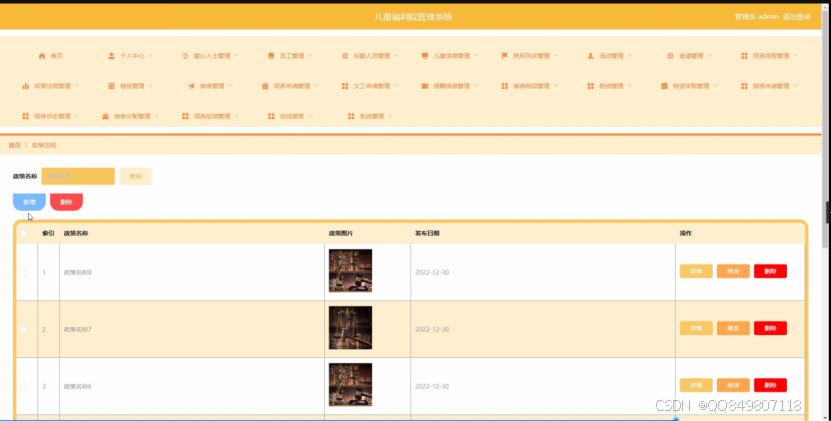Open 详情 for row 政策名称6
Screen dimensions: 831x421
(696, 385)
